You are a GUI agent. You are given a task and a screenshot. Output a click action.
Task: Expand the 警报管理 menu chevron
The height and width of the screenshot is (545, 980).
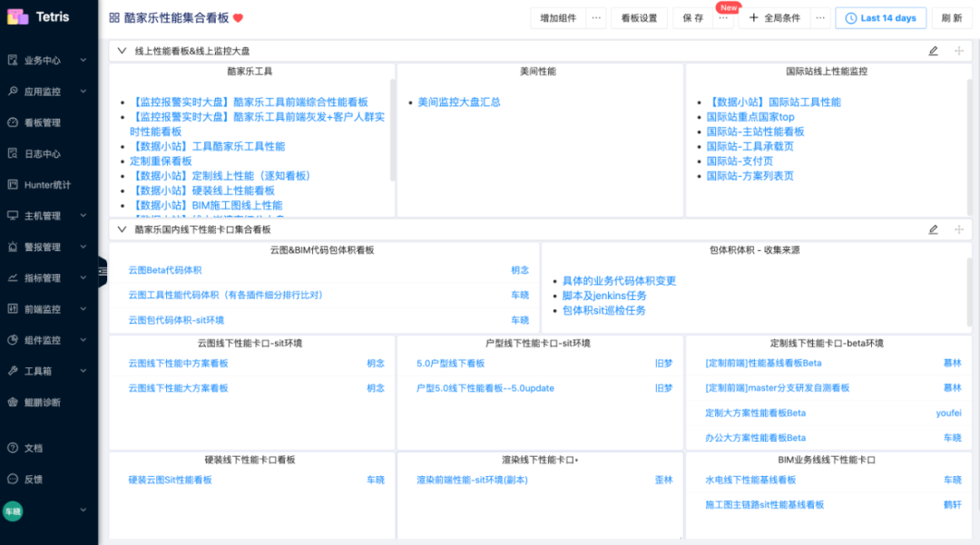click(x=83, y=247)
